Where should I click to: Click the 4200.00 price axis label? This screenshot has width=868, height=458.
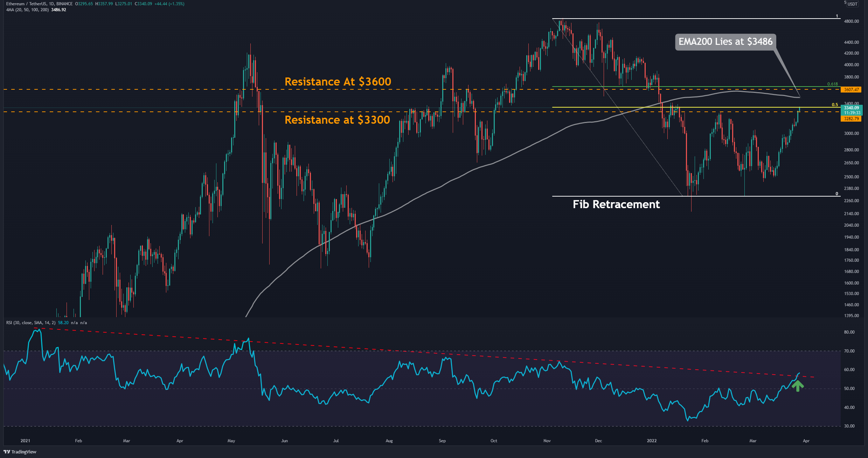[x=851, y=53]
